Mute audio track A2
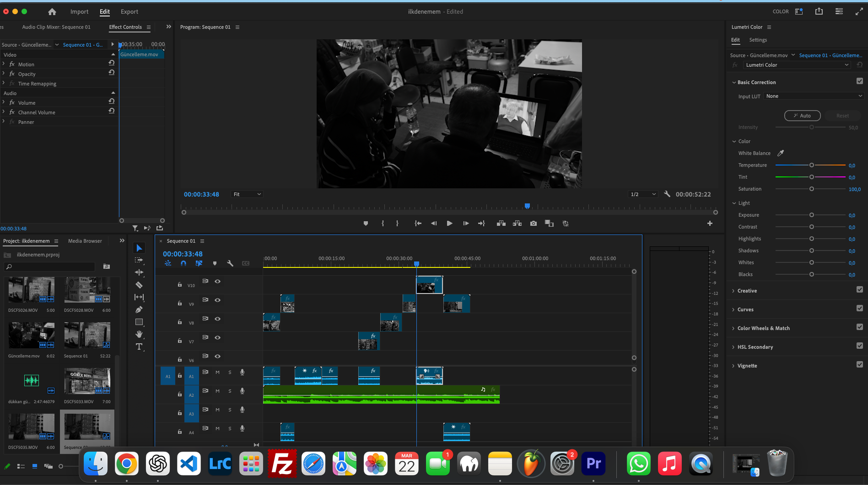 [x=218, y=391]
